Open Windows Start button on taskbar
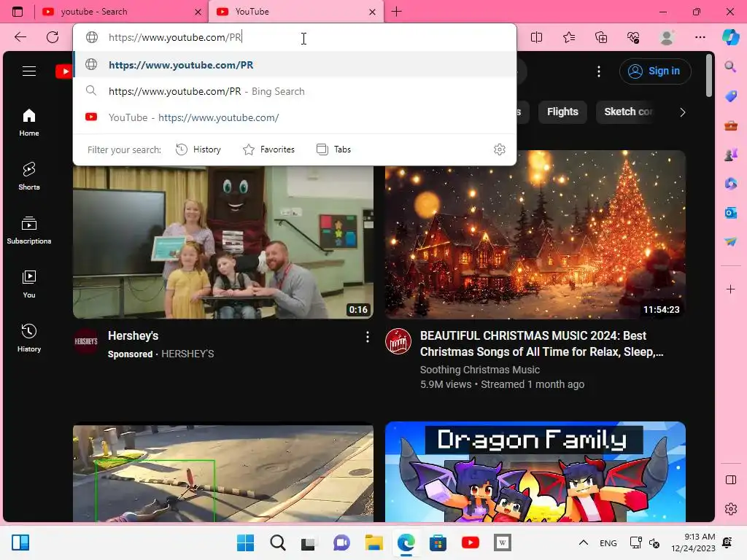This screenshot has width=747, height=560. coord(245,542)
